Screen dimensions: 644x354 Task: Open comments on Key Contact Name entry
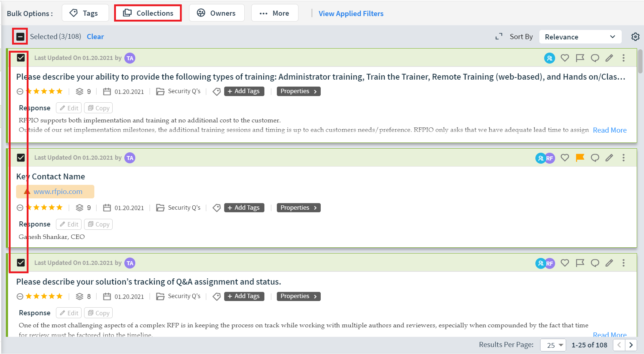(595, 157)
